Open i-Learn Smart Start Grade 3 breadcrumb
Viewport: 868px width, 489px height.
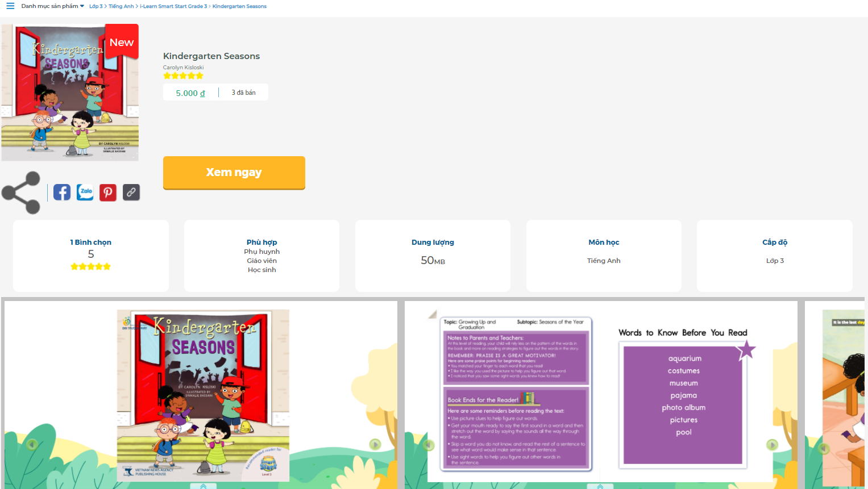pyautogui.click(x=173, y=6)
